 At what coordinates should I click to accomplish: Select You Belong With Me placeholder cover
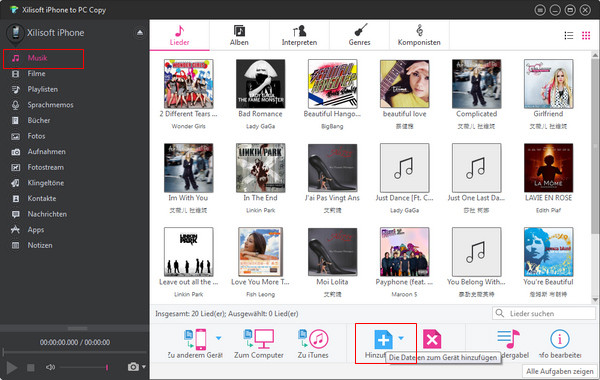coord(476,252)
